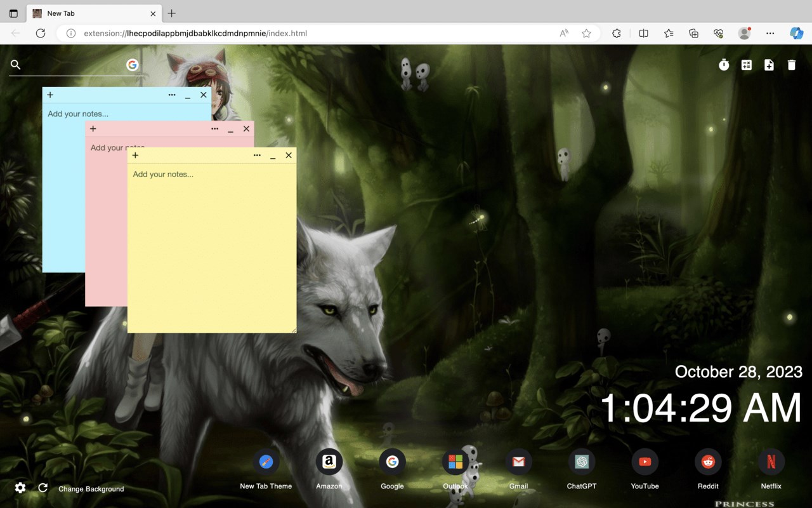Add a new sticky note from top toolbar
Image resolution: width=812 pixels, height=508 pixels.
(769, 65)
